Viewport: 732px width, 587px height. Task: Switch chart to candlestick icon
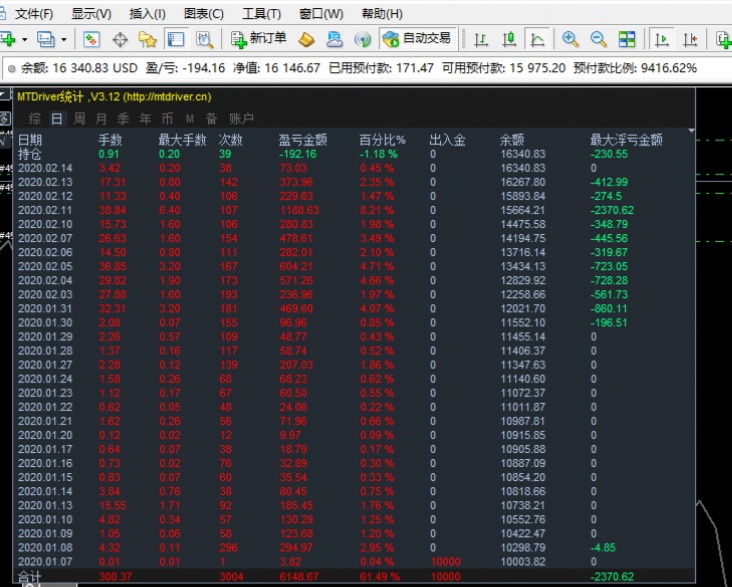pyautogui.click(x=509, y=39)
